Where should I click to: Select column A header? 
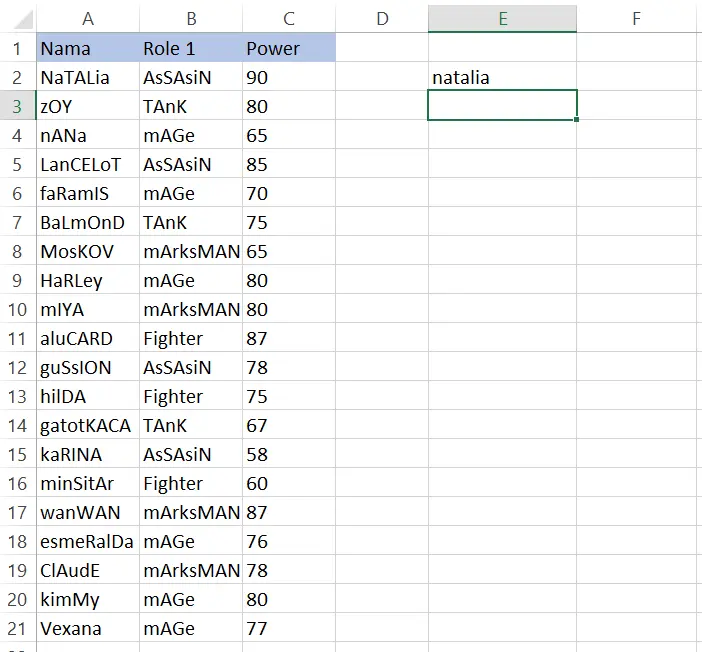pyautogui.click(x=88, y=19)
